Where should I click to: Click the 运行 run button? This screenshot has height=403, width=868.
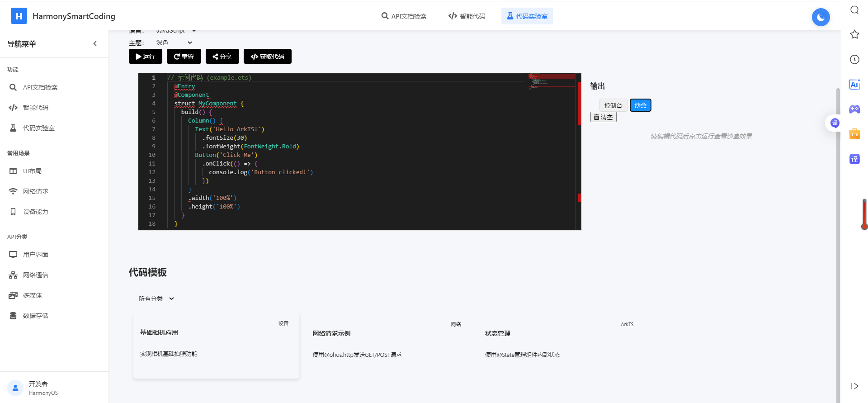(x=145, y=57)
